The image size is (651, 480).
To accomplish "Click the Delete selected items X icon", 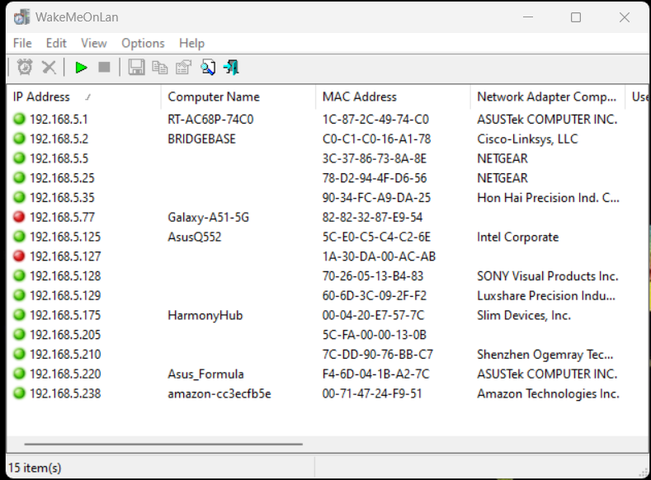I will pos(49,67).
